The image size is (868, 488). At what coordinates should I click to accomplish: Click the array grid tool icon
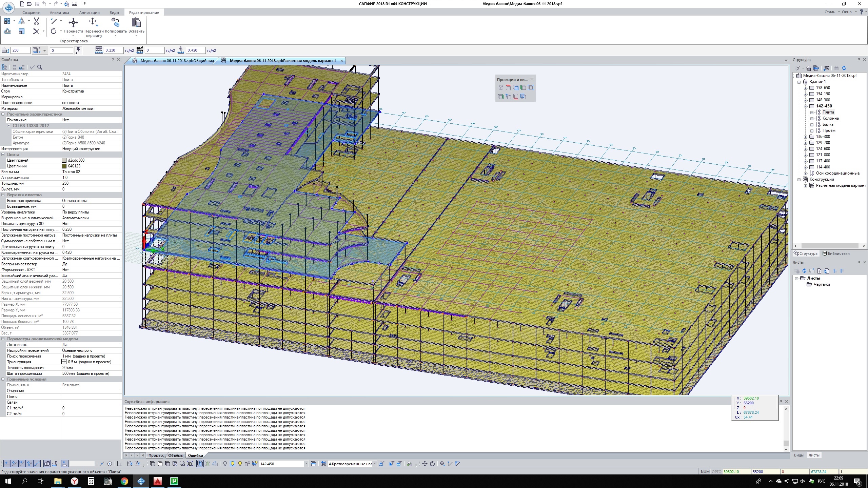(7, 21)
